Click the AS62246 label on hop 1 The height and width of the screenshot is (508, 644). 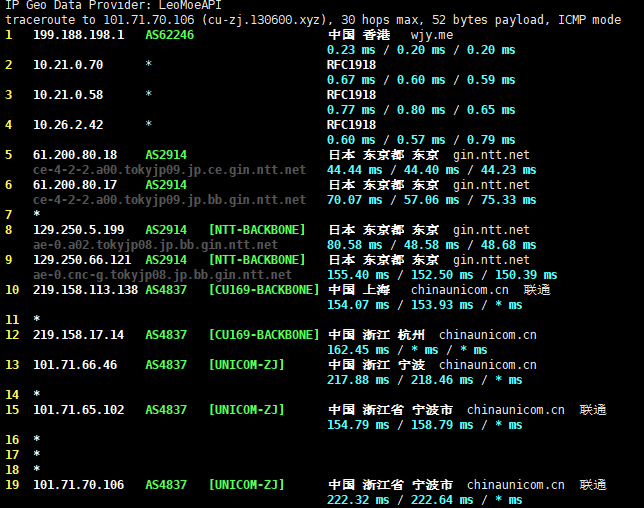(170, 35)
